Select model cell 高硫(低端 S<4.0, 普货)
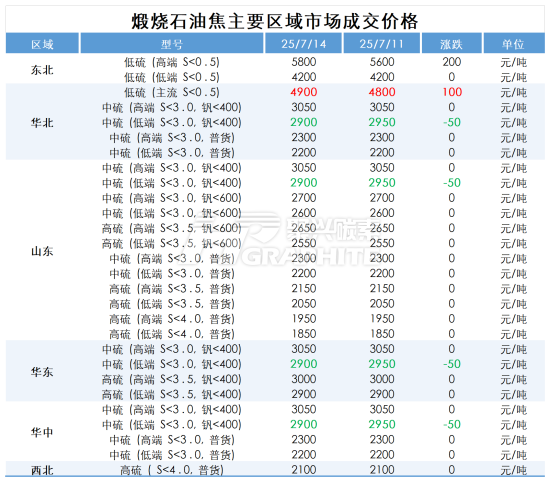550x482 pixels. point(172,334)
